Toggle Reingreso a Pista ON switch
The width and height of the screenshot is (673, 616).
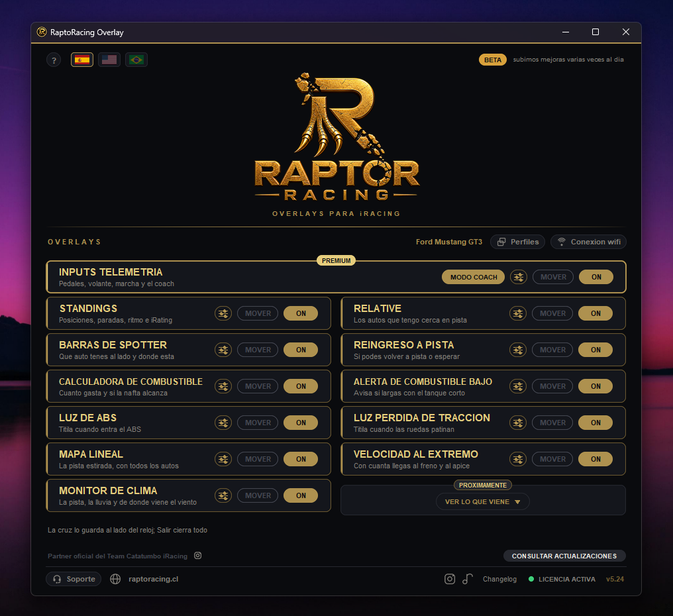coord(595,350)
